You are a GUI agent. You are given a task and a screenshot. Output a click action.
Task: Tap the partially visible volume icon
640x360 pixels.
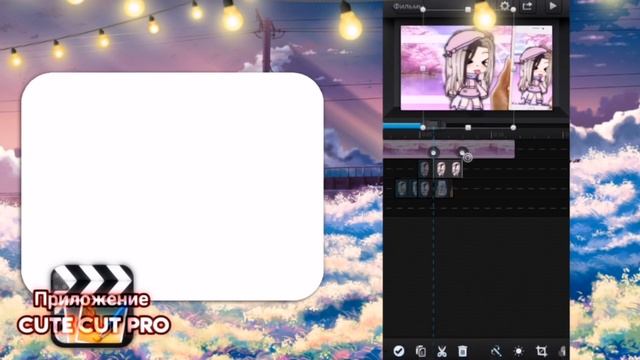(562, 351)
